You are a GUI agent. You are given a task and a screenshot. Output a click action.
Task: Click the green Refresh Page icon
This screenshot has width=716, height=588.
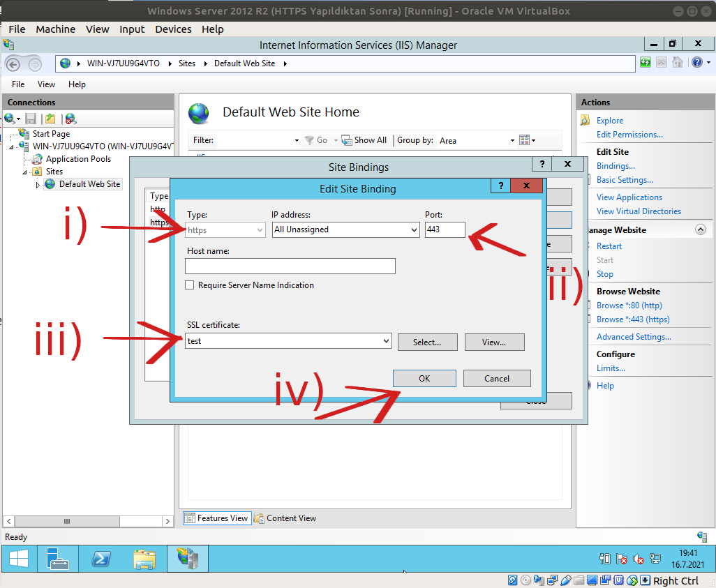coord(646,63)
